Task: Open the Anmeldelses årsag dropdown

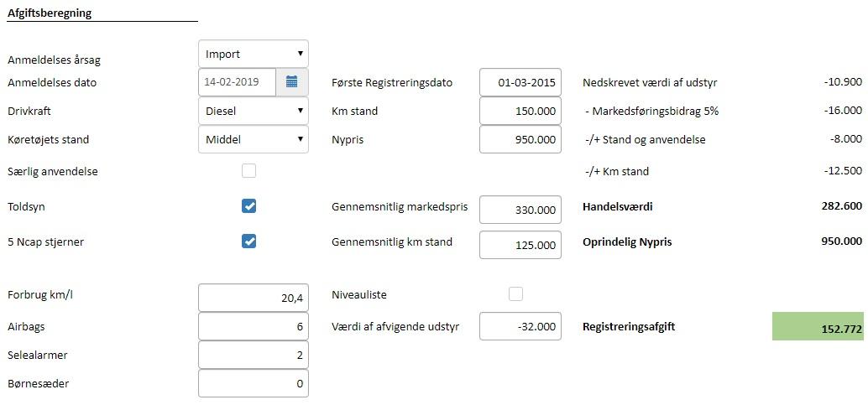Action: point(254,55)
